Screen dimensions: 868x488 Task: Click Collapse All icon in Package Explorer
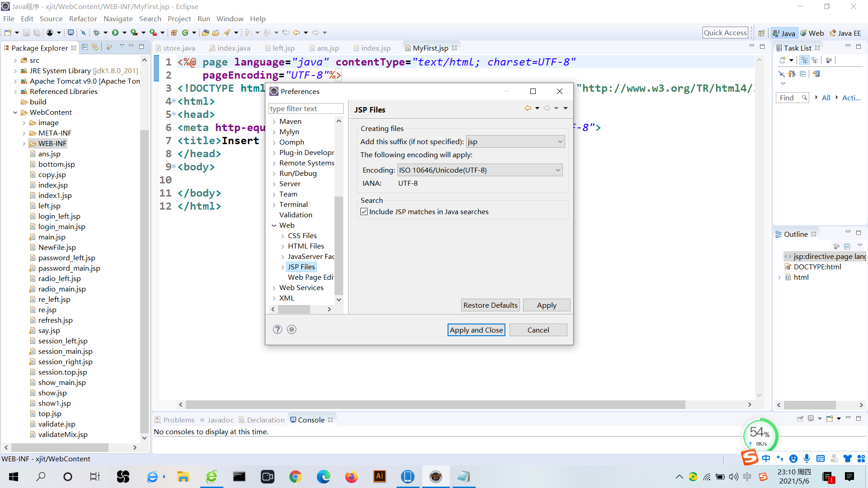(x=85, y=47)
